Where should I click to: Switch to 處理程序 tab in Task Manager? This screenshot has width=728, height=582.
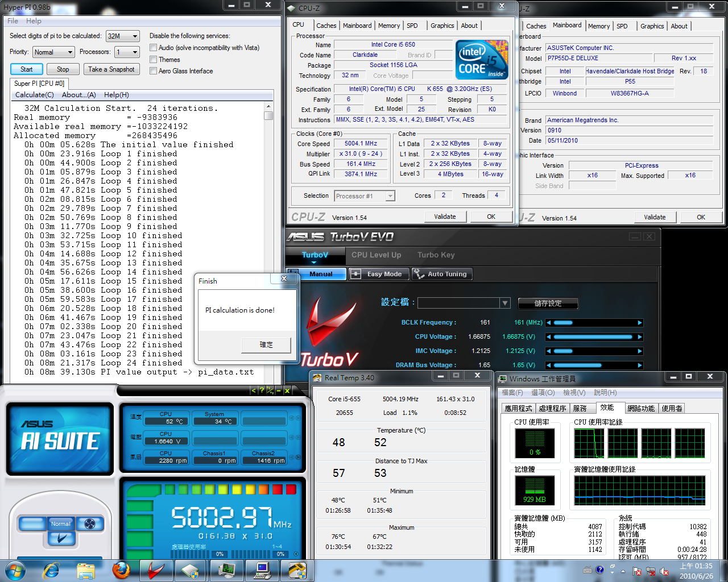coord(552,409)
